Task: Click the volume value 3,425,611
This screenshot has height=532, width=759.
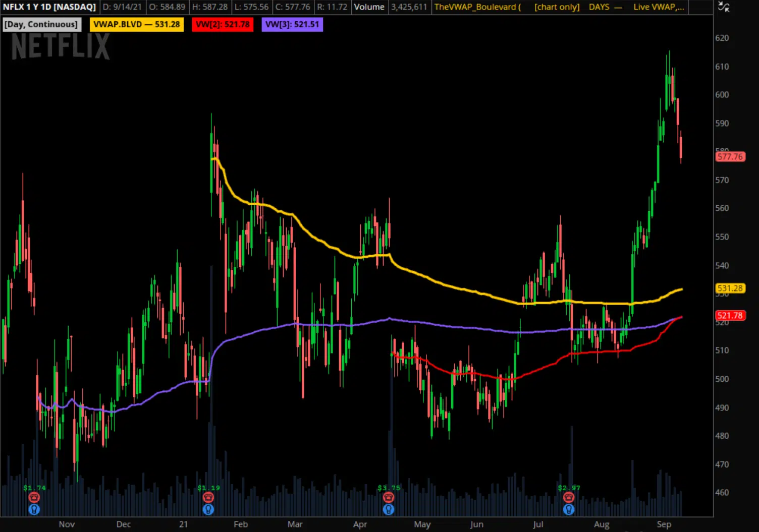Action: click(x=409, y=7)
